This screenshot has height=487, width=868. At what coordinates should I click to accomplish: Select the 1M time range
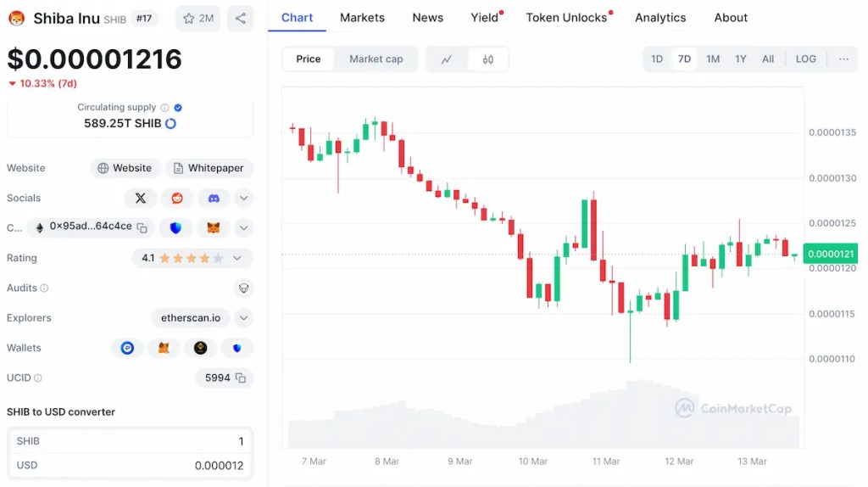[713, 59]
